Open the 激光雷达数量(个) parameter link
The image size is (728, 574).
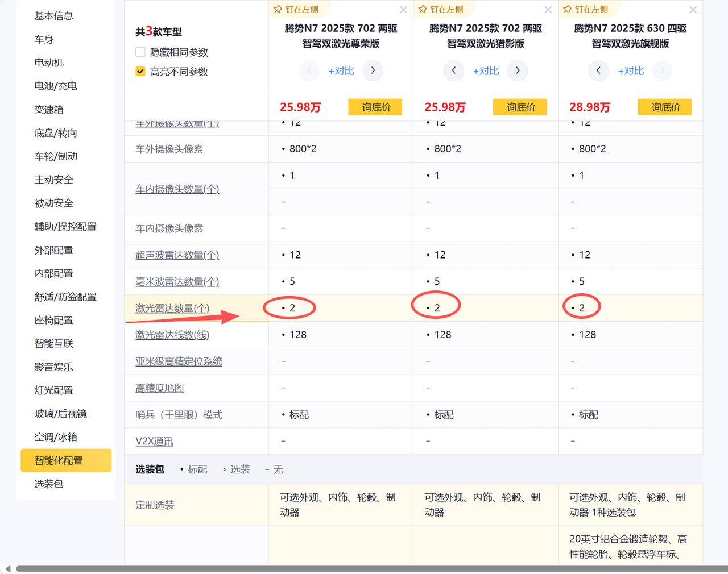point(172,309)
